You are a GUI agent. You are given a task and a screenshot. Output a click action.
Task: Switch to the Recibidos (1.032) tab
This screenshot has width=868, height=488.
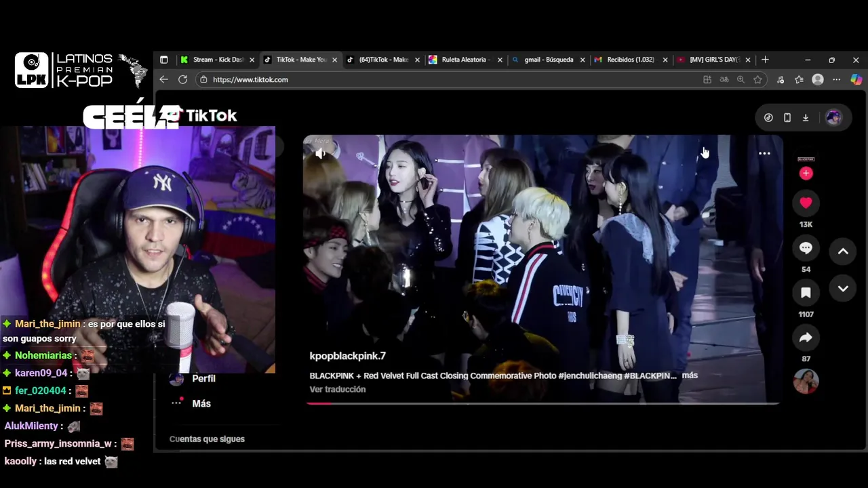pos(631,60)
